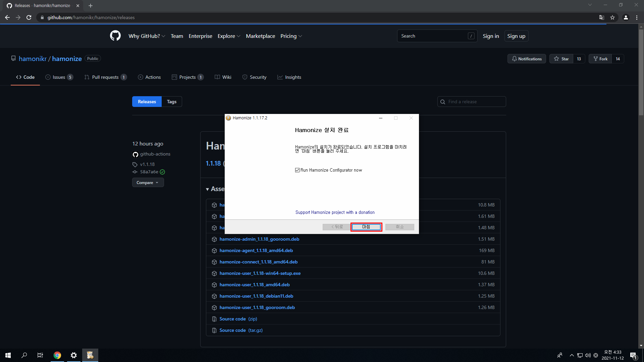Open Windows taskbar search
Image resolution: width=644 pixels, height=362 pixels.
coord(24,355)
